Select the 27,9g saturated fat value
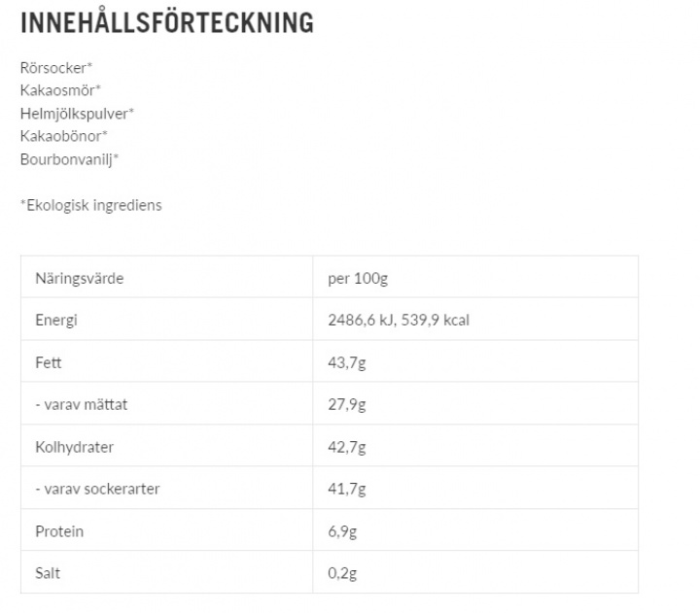 point(347,405)
